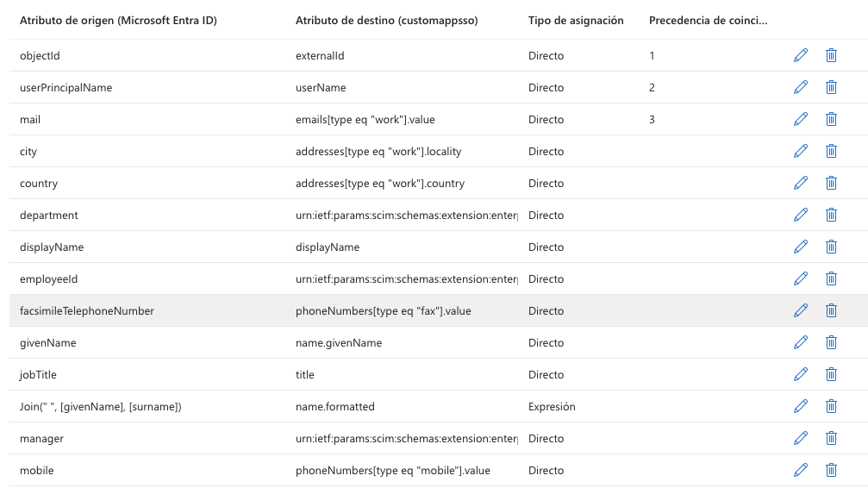Click matching precedence value 3
868x488 pixels.
pyautogui.click(x=653, y=120)
